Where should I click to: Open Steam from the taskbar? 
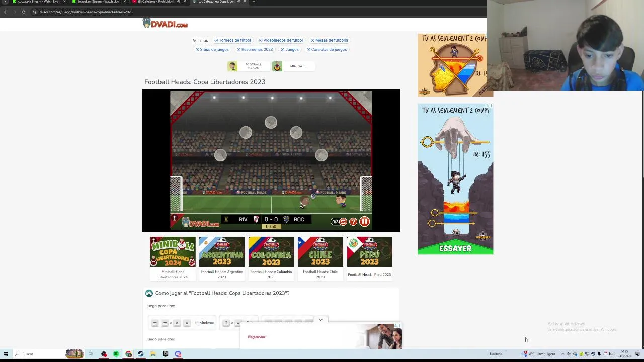click(x=140, y=354)
